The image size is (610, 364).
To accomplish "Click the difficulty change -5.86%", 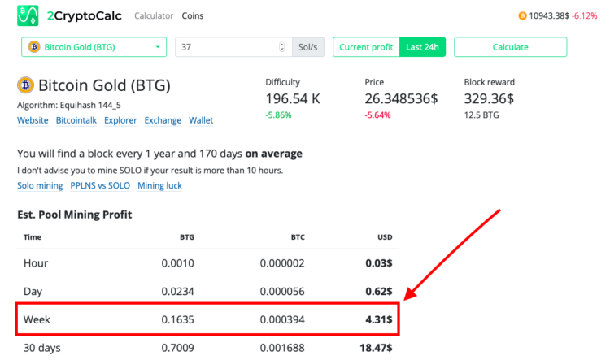I will pyautogui.click(x=278, y=115).
